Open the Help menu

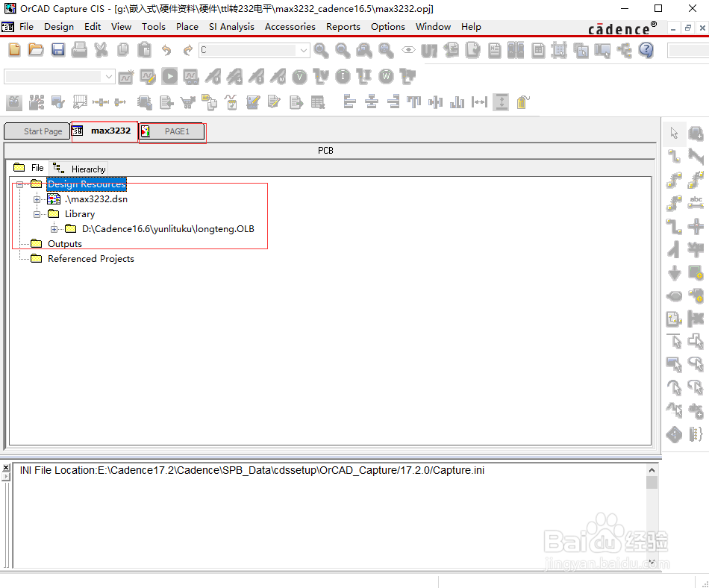(471, 27)
